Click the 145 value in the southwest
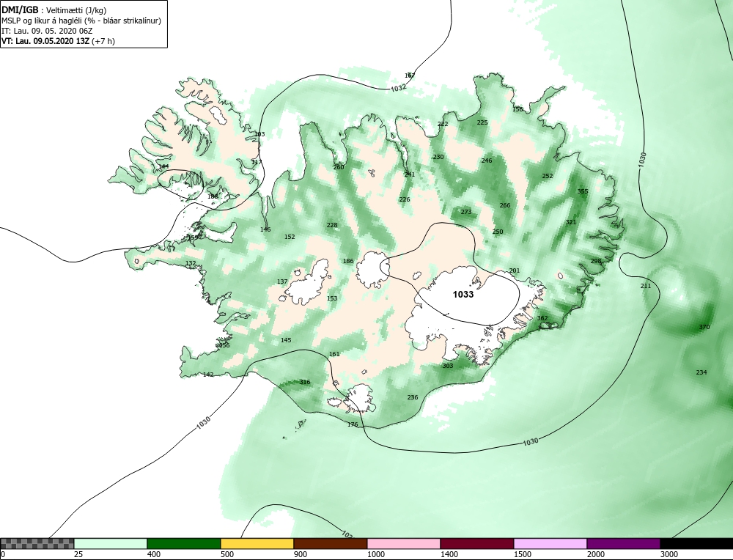 (x=286, y=340)
